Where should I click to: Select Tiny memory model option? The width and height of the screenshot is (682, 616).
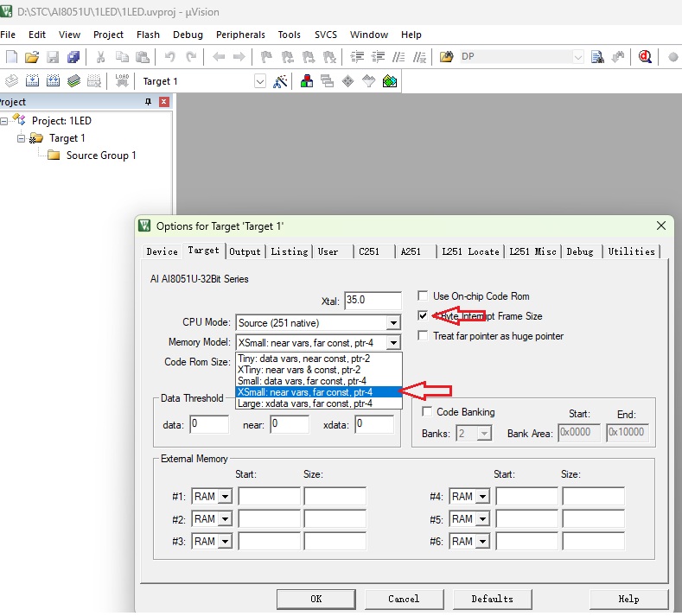(x=318, y=359)
